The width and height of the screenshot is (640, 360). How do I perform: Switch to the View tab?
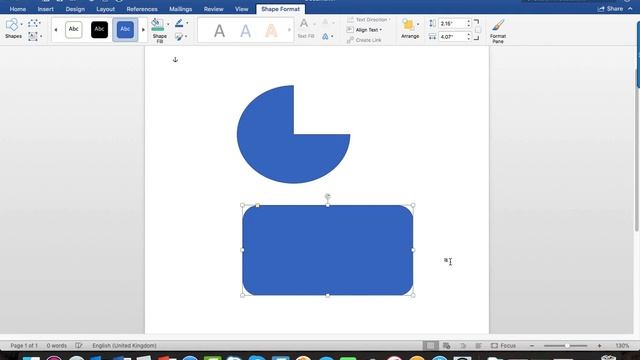tap(241, 9)
